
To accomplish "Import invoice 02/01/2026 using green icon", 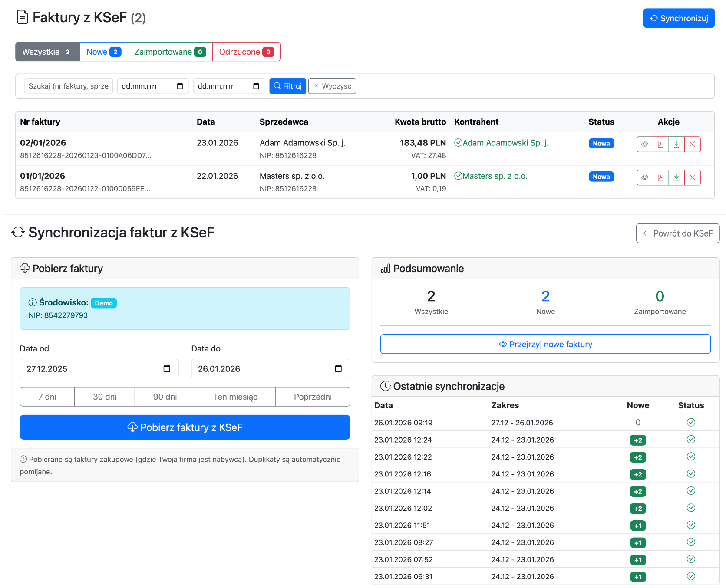I will [676, 144].
